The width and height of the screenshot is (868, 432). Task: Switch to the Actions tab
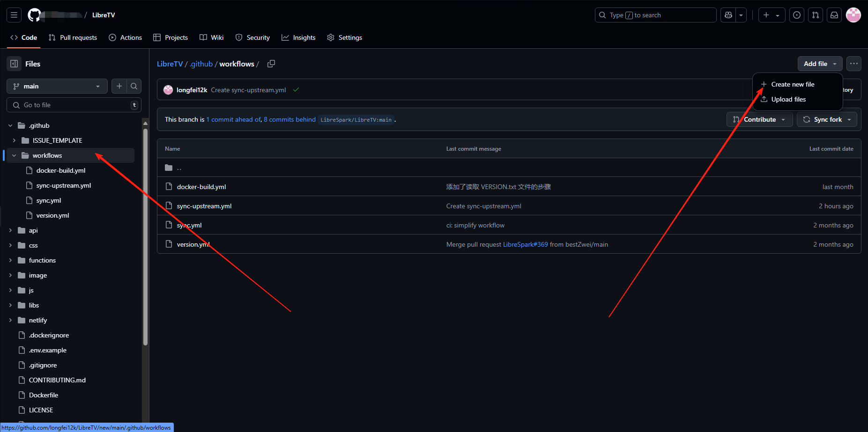click(x=125, y=37)
